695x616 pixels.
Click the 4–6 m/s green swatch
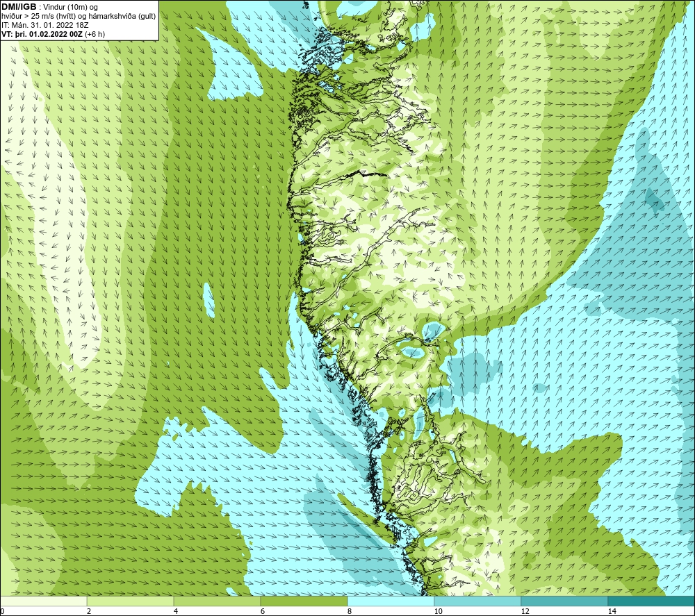[x=217, y=601]
